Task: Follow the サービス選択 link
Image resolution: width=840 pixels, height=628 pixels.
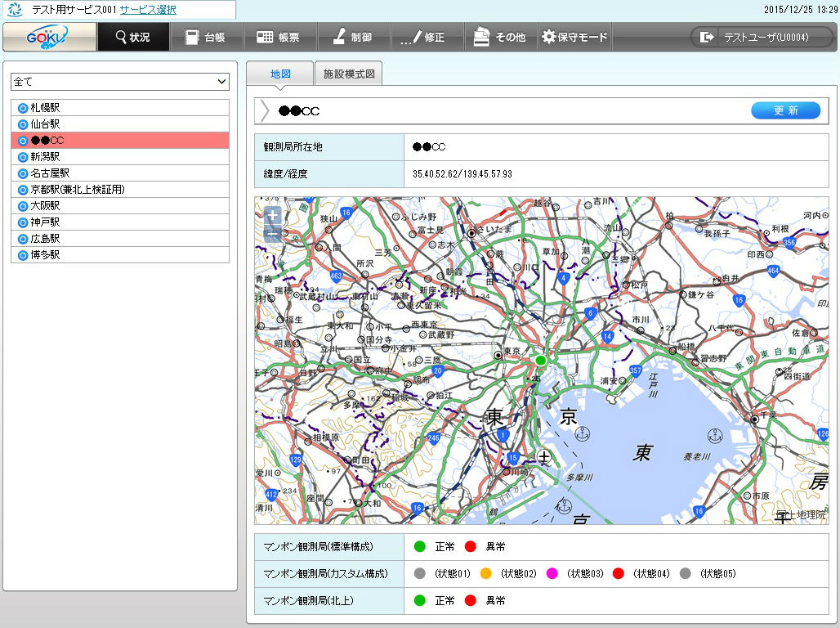Action: point(147,10)
